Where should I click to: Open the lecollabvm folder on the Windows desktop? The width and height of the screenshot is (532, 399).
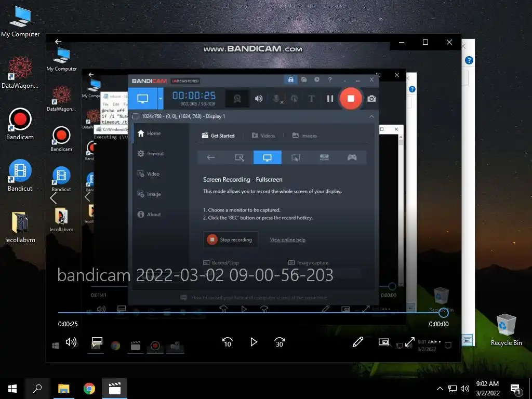[20, 228]
